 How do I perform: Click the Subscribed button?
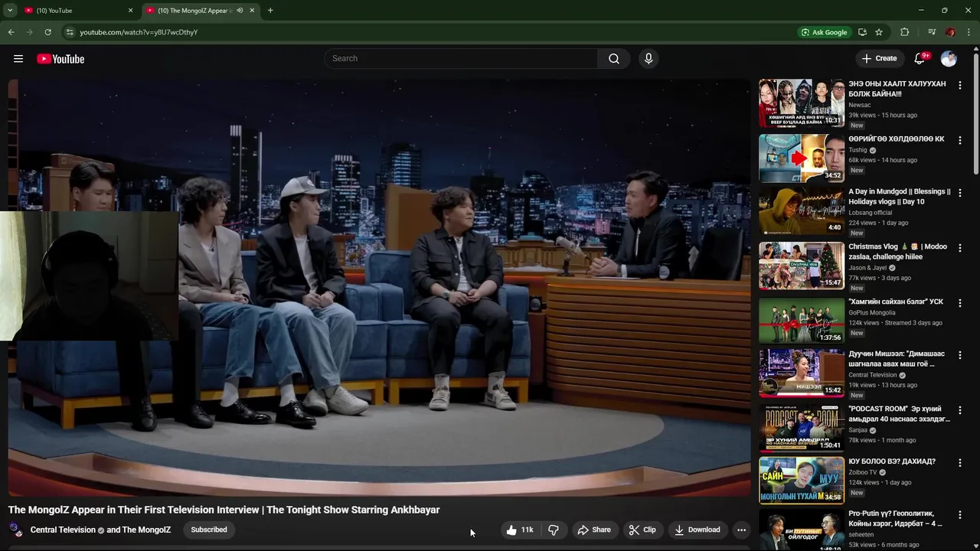tap(209, 530)
